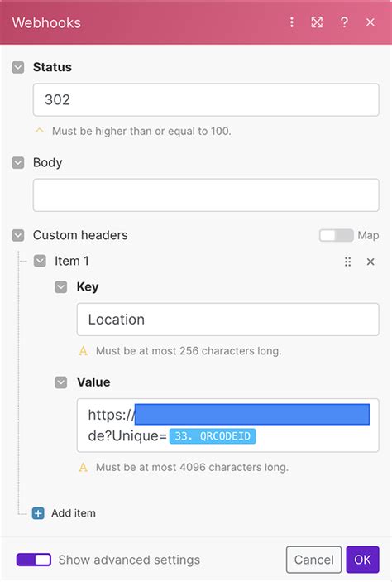Toggle the Key field chevron
Viewport: 392px width, 582px height.
coord(61,287)
